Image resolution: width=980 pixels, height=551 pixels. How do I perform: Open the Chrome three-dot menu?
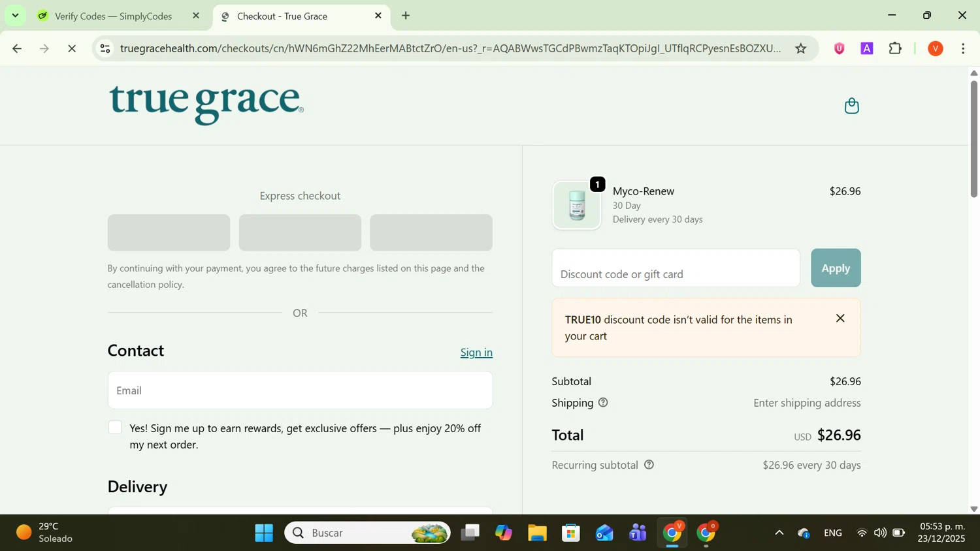(964, 48)
